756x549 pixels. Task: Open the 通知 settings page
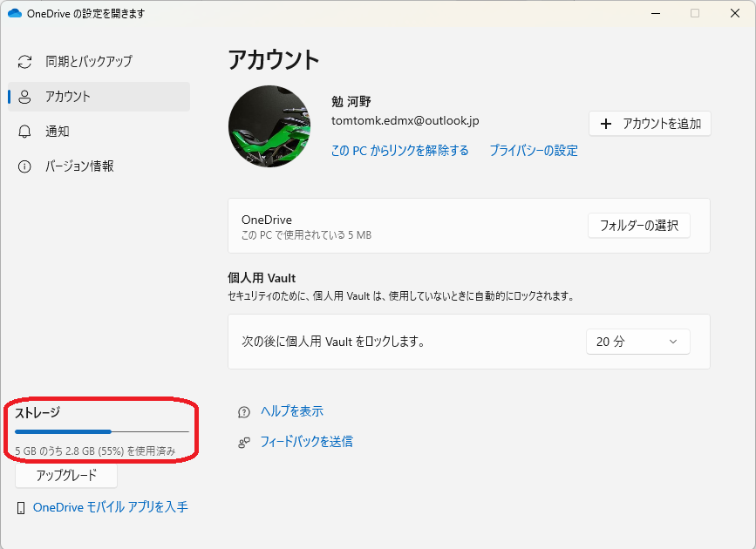pyautogui.click(x=99, y=132)
